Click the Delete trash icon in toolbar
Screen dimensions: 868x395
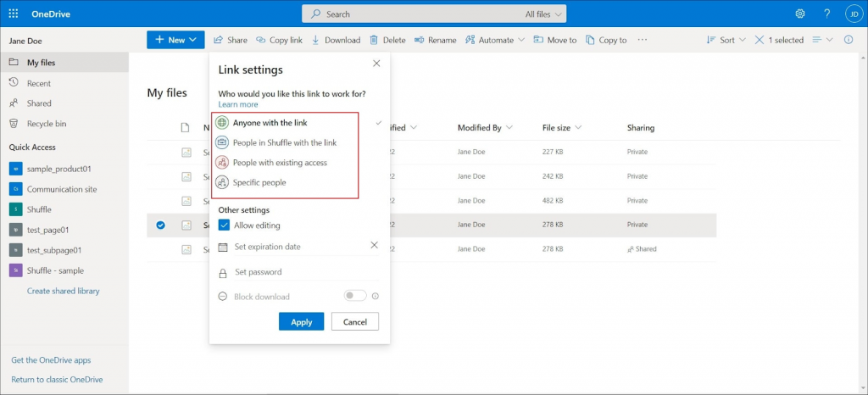pyautogui.click(x=388, y=40)
